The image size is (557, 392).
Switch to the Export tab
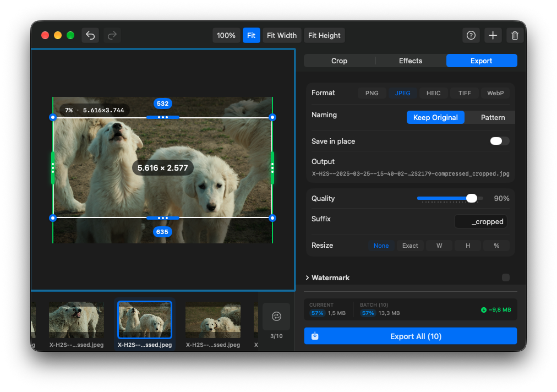(x=482, y=61)
